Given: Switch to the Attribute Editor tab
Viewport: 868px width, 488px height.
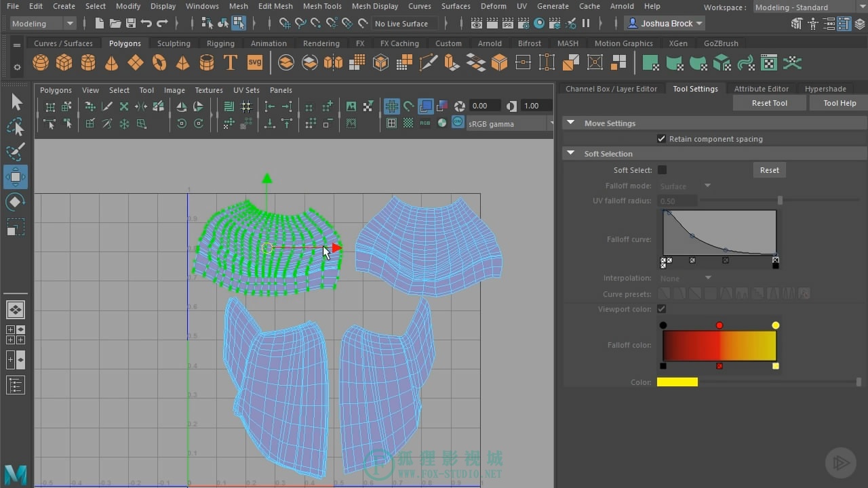Looking at the screenshot, I should pyautogui.click(x=761, y=89).
